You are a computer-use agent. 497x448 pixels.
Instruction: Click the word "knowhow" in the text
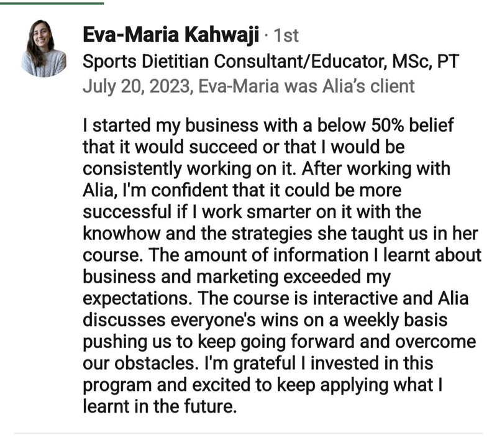click(121, 234)
